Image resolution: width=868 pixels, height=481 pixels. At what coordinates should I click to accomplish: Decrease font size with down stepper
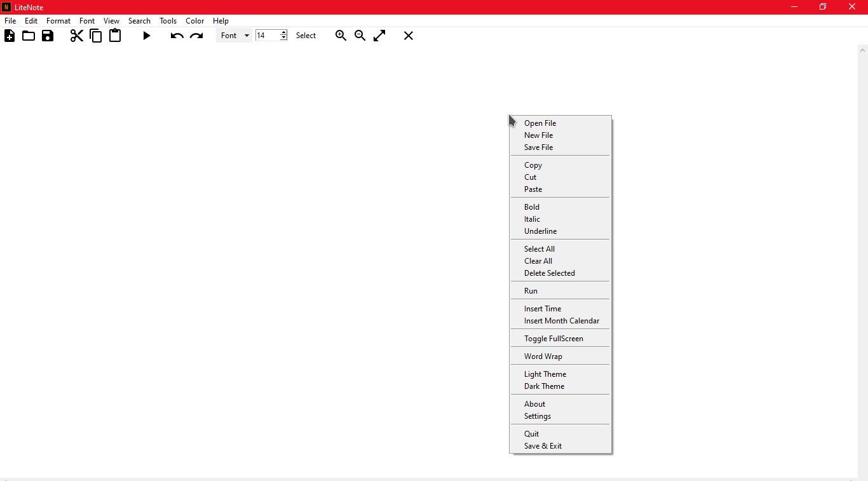pyautogui.click(x=283, y=38)
